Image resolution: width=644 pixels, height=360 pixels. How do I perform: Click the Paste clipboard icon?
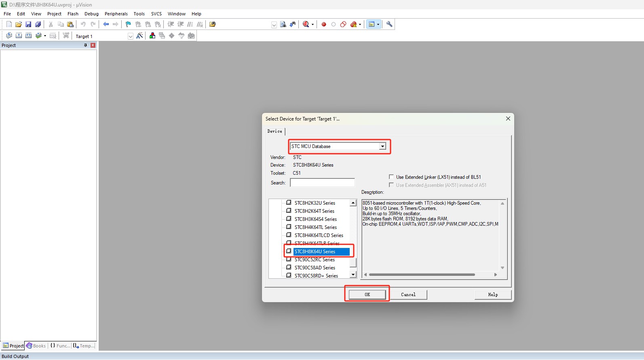(x=70, y=24)
